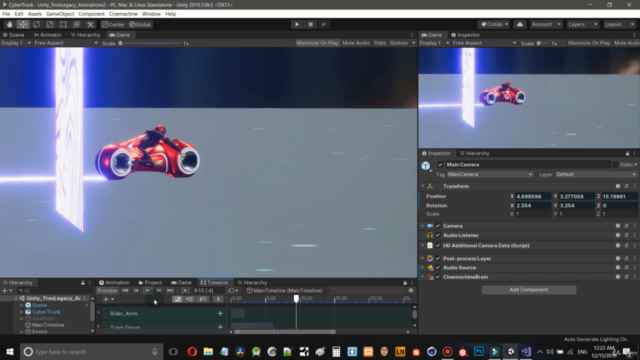
Task: Add new track via Timeline plus button
Action: (x=108, y=300)
